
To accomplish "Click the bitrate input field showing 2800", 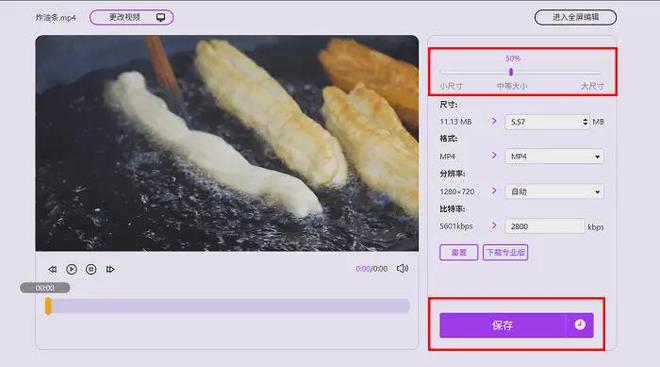I will click(545, 226).
